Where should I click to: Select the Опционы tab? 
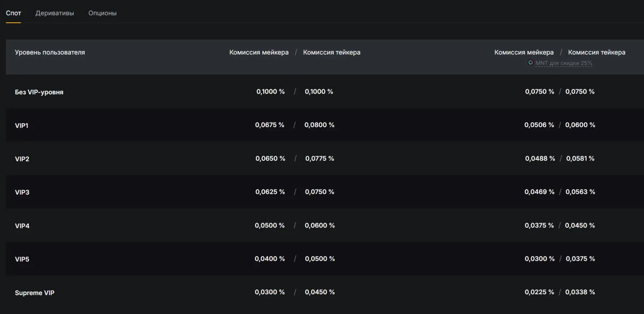(102, 13)
